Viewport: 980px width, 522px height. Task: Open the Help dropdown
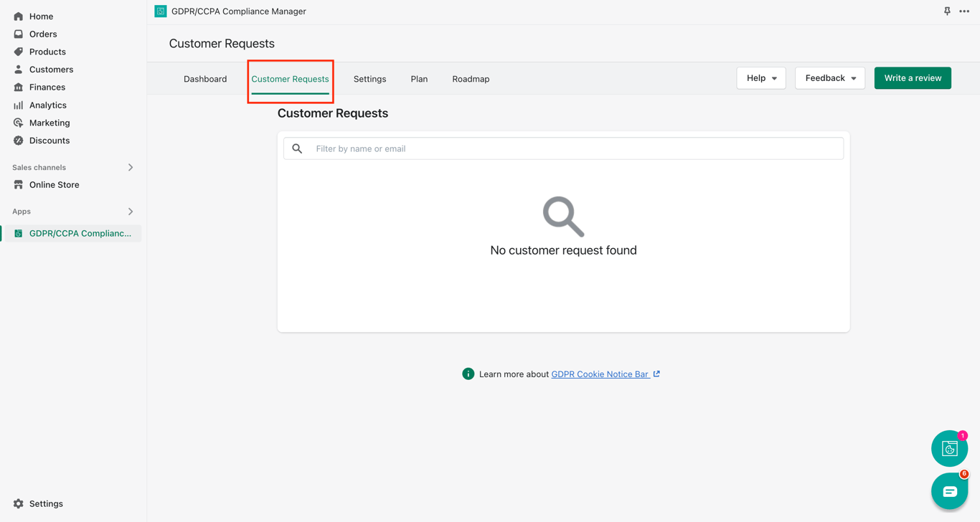pyautogui.click(x=761, y=78)
